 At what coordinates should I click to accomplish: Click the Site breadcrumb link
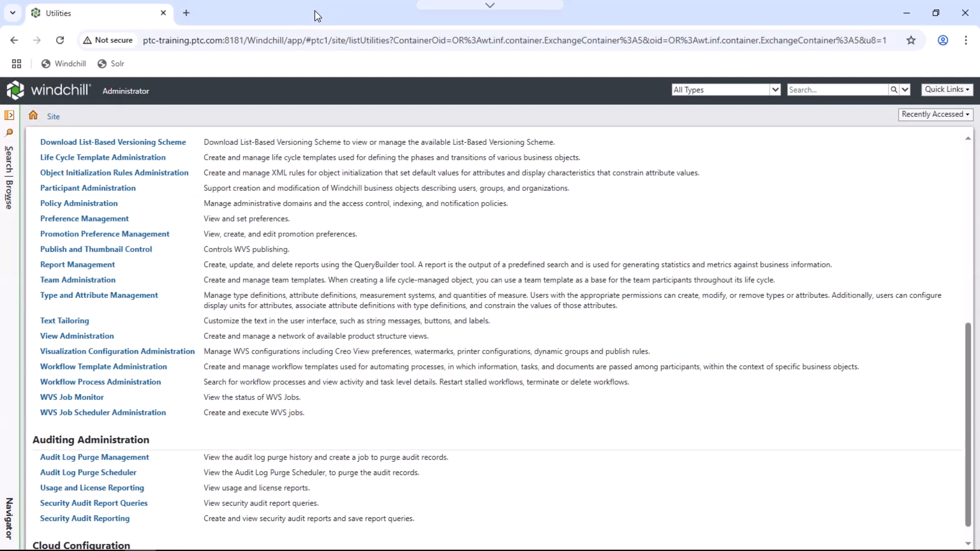(x=53, y=116)
